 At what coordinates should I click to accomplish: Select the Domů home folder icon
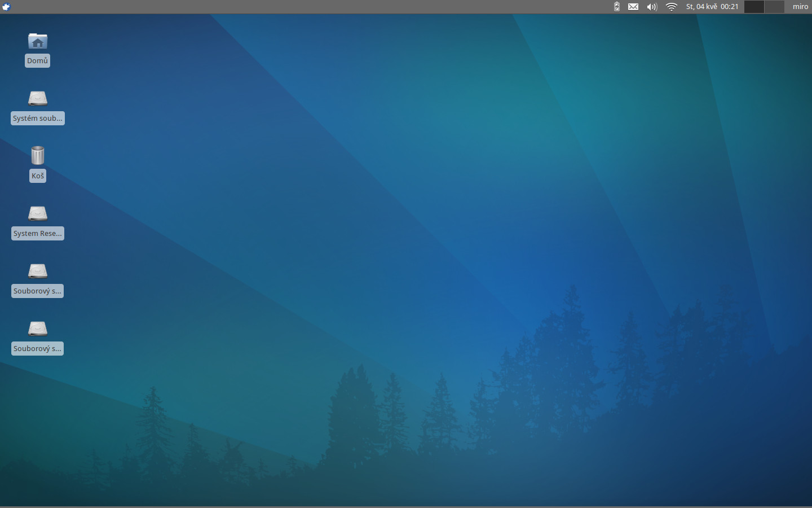38,41
